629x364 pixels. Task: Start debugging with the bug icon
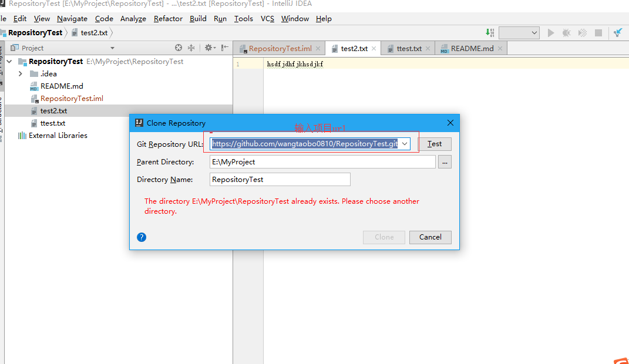(566, 33)
